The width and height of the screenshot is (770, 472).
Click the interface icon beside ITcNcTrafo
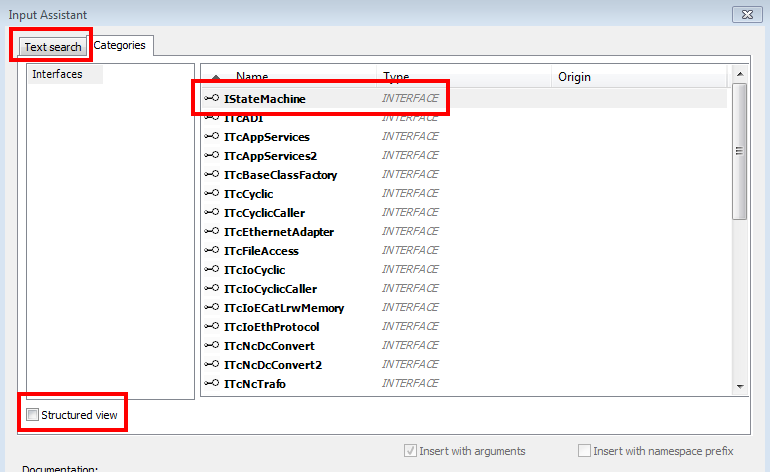coord(212,384)
